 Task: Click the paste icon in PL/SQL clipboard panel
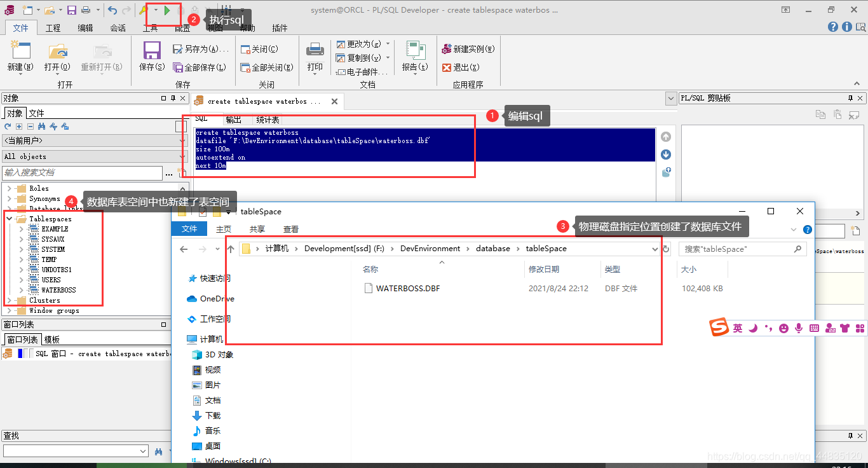click(838, 114)
